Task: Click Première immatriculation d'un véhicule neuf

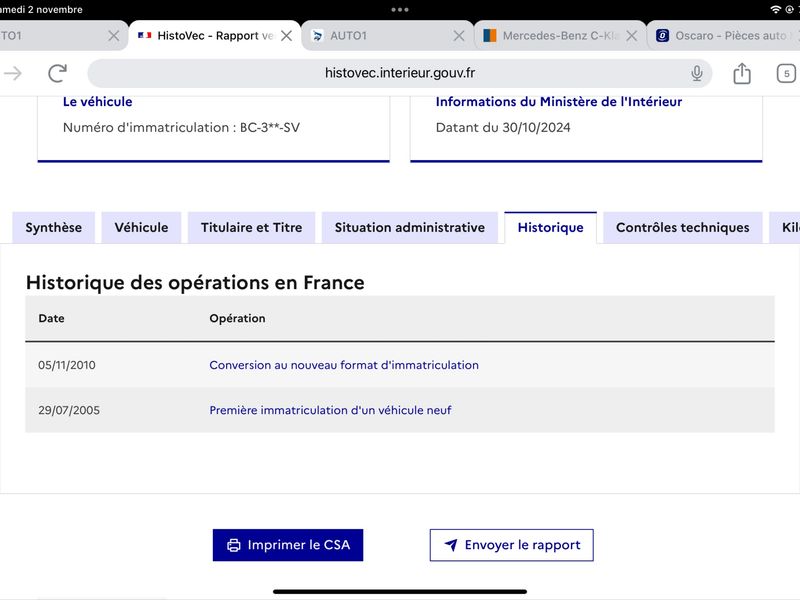Action: [x=330, y=410]
